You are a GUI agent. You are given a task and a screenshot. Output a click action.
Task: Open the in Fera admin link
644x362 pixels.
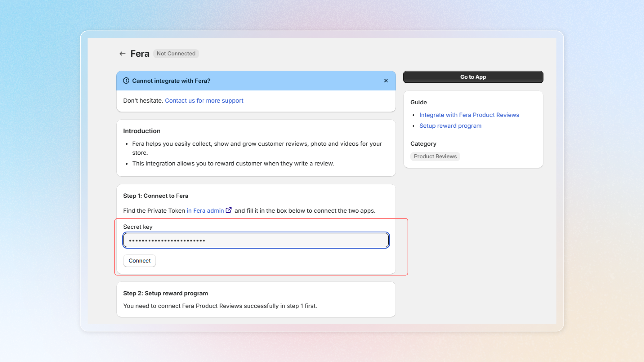click(205, 211)
